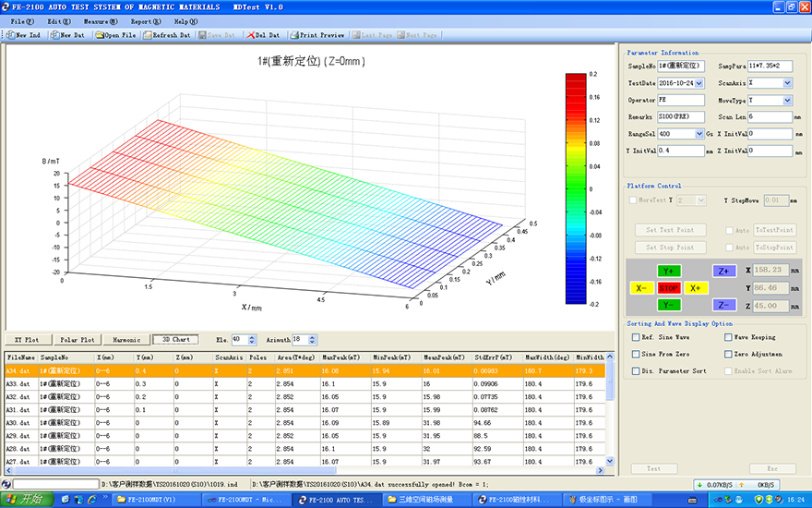Enable Wave Keeping checkbox
Screen dimensions: 812x508
point(728,337)
